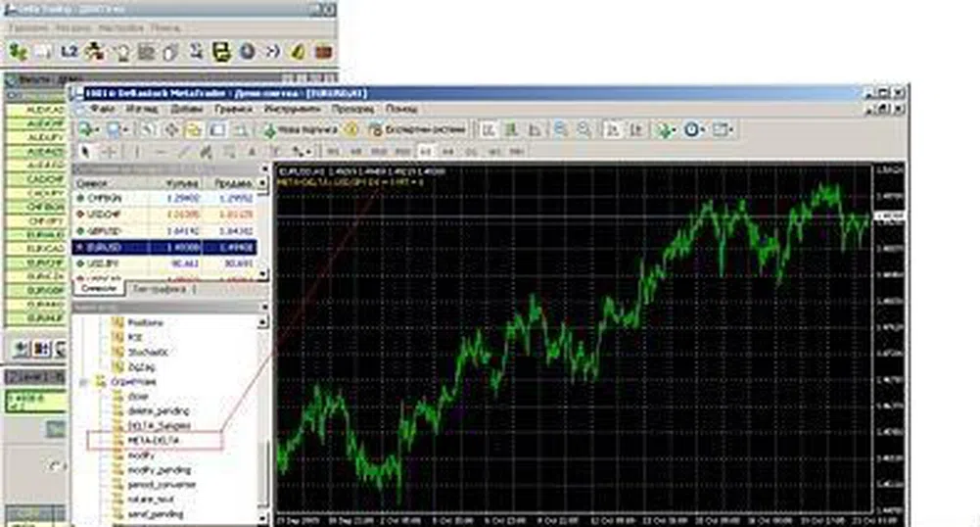980x527 pixels.
Task: Select the delete_pending script in Navigator
Action: click(x=159, y=411)
